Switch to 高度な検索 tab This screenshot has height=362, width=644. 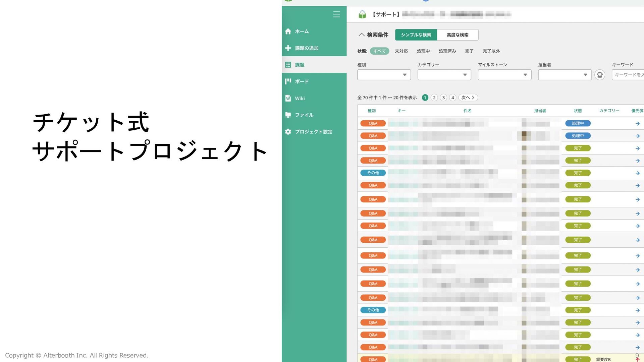pos(457,35)
